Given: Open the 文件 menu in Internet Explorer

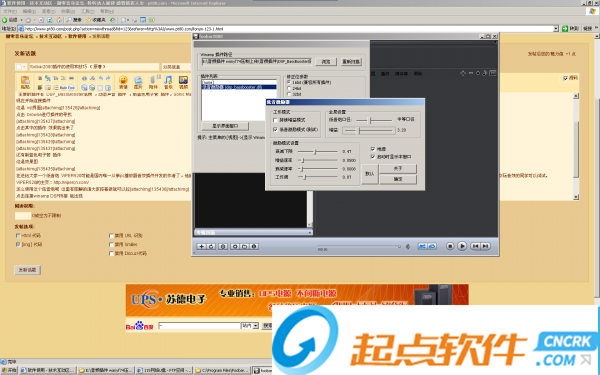Looking at the screenshot, I should [x=10, y=11].
